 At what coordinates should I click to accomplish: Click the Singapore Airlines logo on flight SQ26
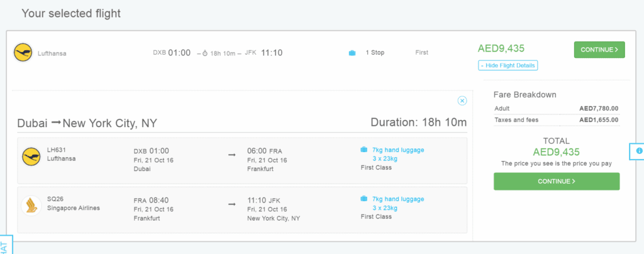tap(31, 206)
